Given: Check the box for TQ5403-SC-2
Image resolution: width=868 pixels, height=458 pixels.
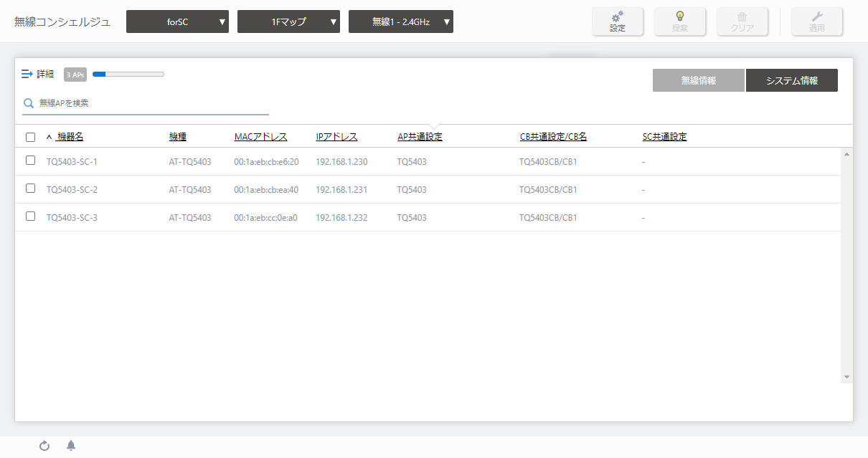Looking at the screenshot, I should click(30, 189).
